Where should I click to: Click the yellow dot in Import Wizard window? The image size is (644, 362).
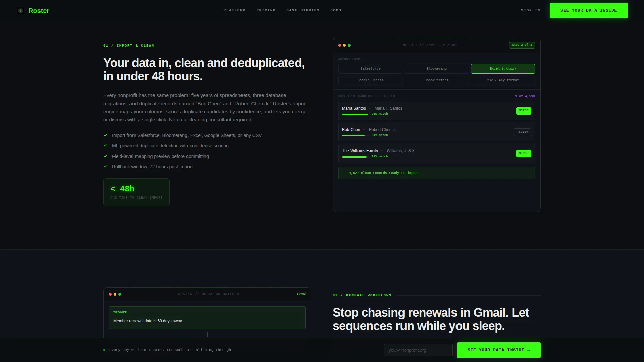pos(344,45)
